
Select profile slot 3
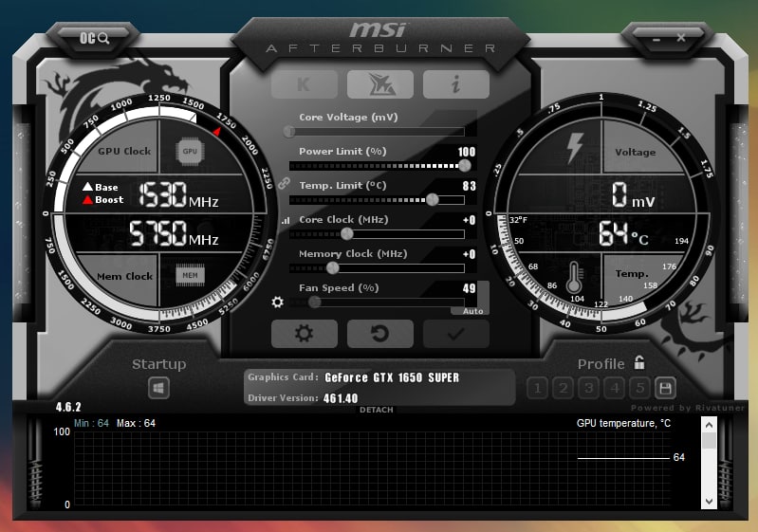pyautogui.click(x=589, y=388)
